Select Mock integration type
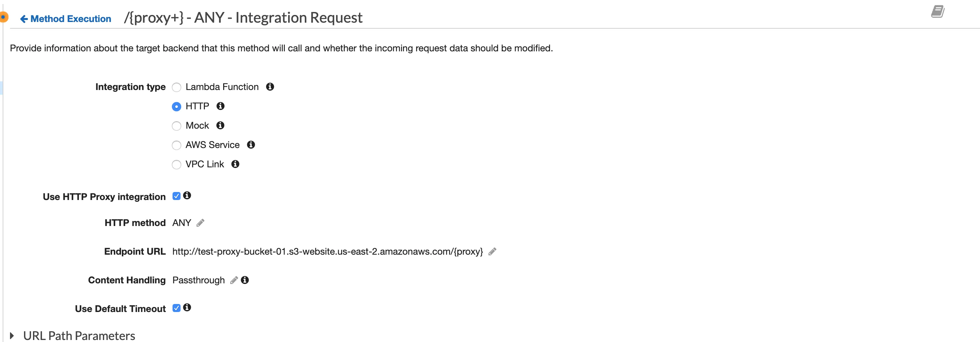 [177, 126]
